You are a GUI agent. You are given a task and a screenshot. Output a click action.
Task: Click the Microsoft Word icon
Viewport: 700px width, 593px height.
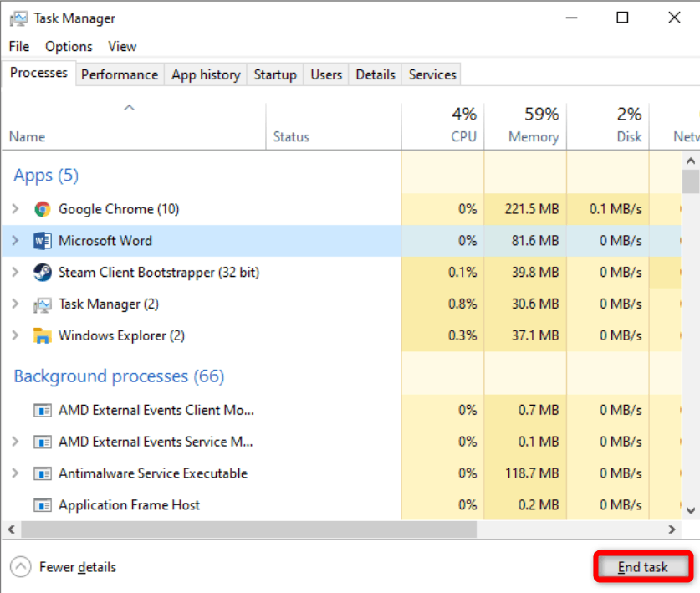pyautogui.click(x=43, y=241)
